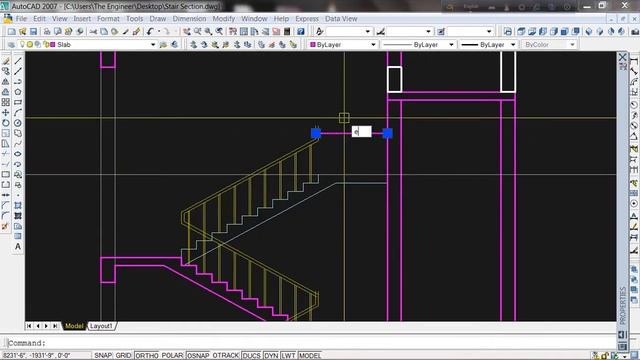Select the Rectangle draw tool
Screen dimensions: 640x360
point(18,102)
